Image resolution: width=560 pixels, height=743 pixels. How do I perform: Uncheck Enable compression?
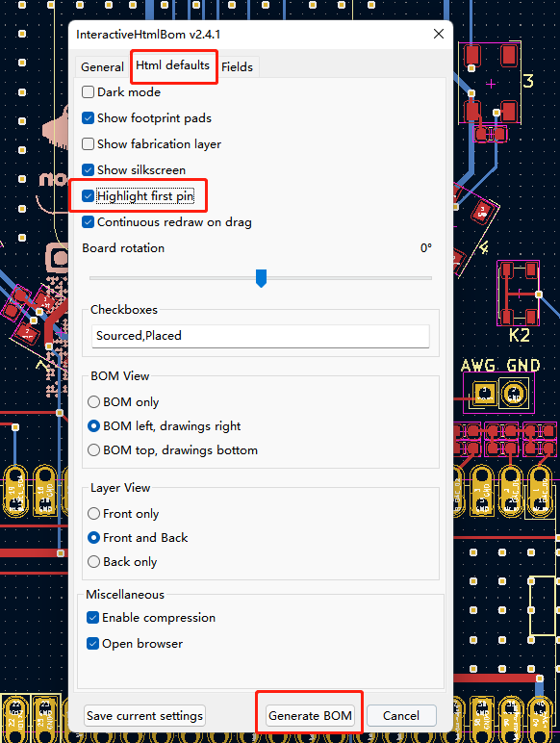click(93, 618)
